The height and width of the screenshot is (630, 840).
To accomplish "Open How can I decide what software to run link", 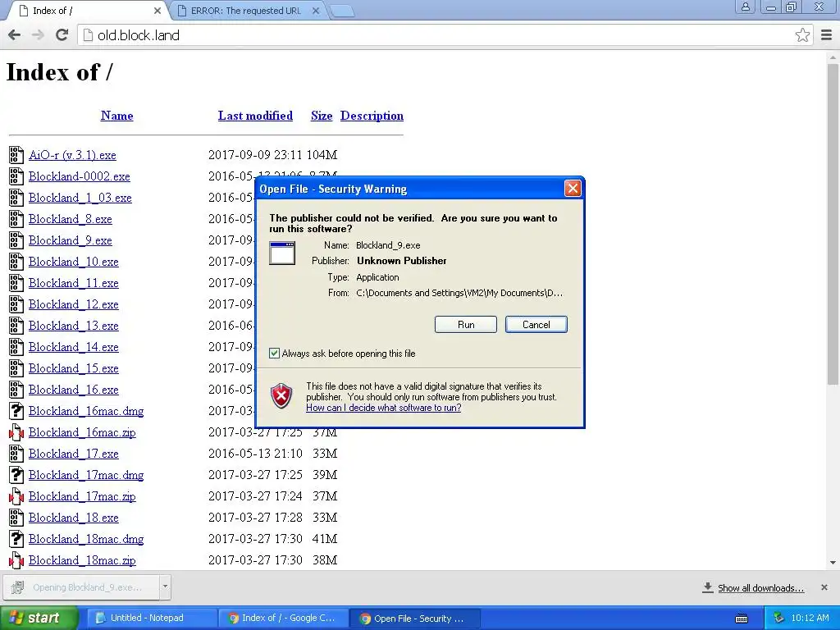I will pos(384,408).
